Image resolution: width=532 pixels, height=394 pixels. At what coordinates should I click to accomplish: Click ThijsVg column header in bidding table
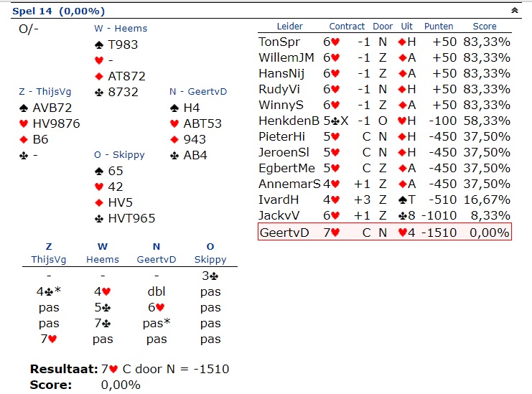[x=49, y=259]
